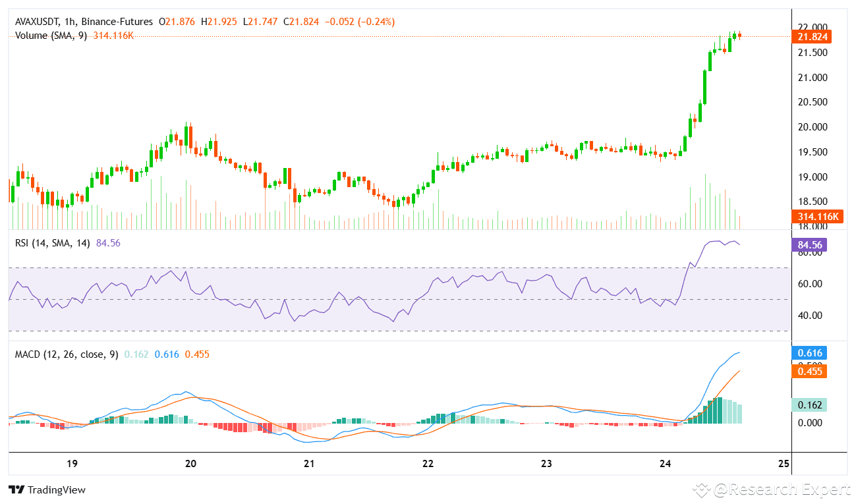
Task: Click the teal 0.162 histogram value badge
Action: (x=811, y=405)
